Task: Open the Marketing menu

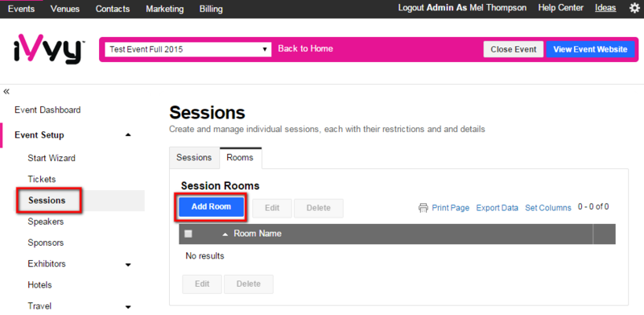Action: [165, 9]
